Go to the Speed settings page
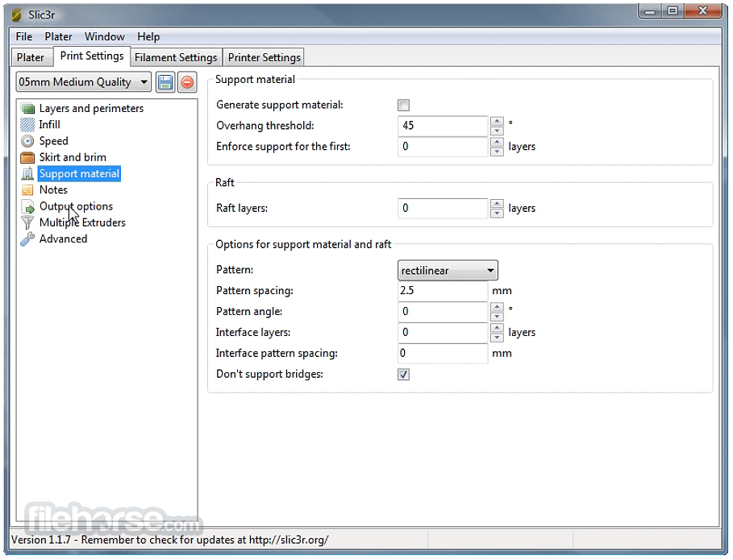The width and height of the screenshot is (733, 560). point(54,141)
